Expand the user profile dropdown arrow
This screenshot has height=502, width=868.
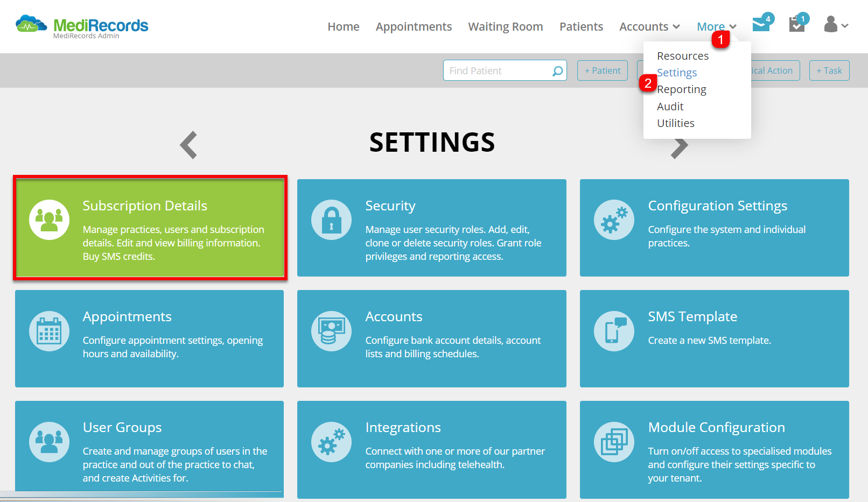(845, 25)
